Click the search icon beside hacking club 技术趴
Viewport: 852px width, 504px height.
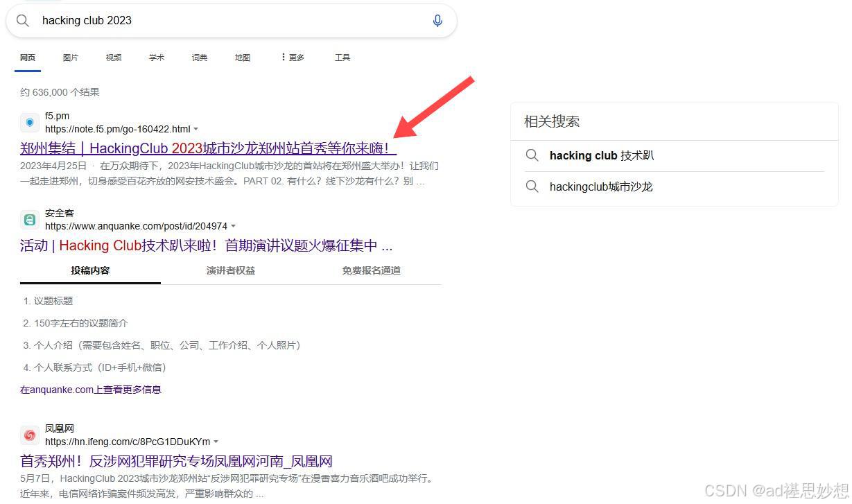point(532,155)
